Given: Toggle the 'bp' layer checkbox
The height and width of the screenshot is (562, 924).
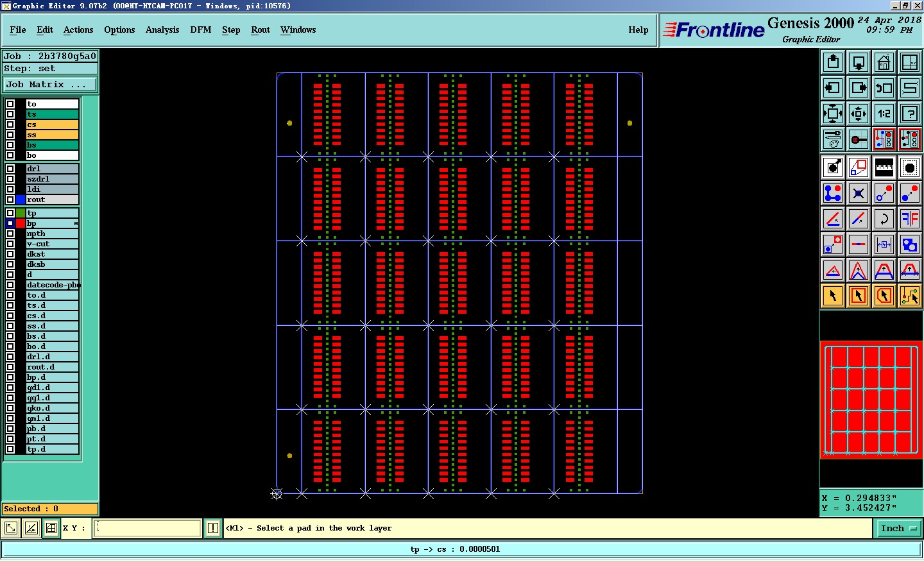Looking at the screenshot, I should [x=10, y=223].
